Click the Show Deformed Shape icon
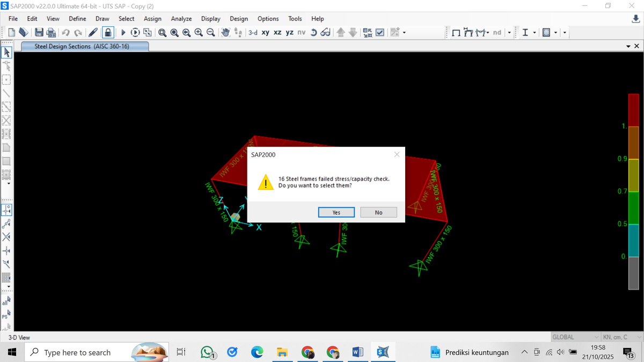644x362 pixels. (469, 33)
